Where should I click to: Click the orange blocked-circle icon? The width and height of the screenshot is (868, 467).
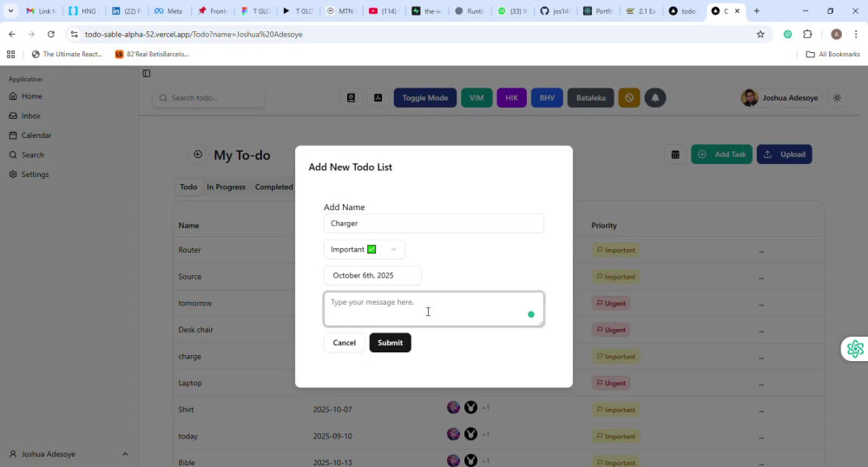point(628,98)
